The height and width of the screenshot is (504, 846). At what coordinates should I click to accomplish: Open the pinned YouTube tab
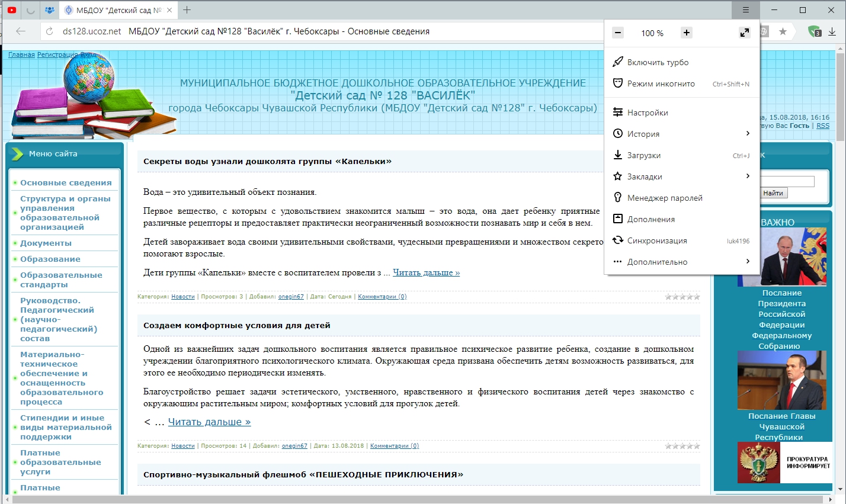tap(11, 10)
